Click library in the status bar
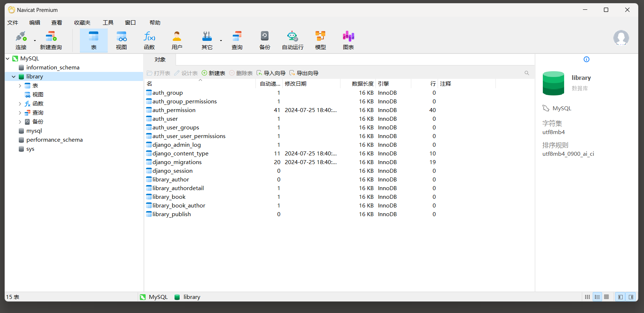Viewport: 644px width, 313px height. tap(187, 297)
